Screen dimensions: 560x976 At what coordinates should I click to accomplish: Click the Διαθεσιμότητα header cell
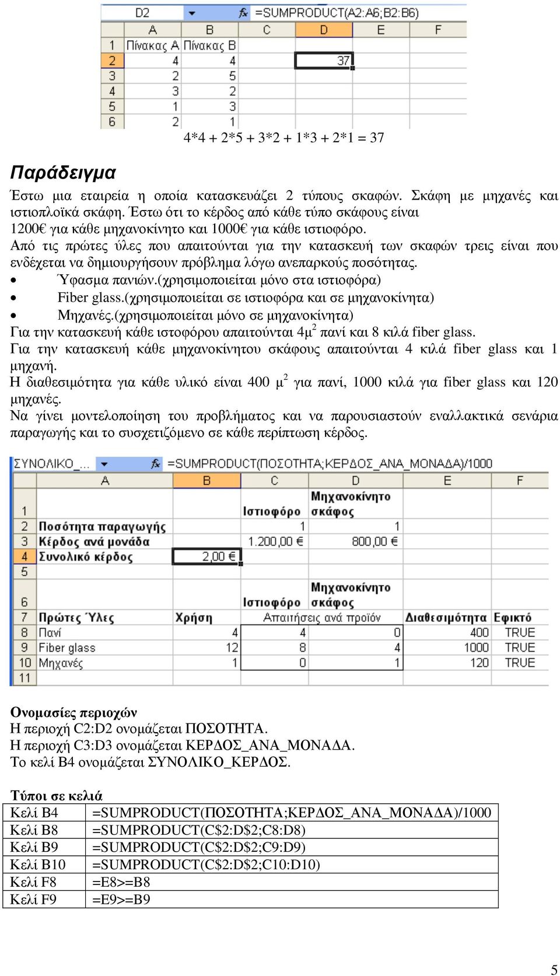click(447, 617)
